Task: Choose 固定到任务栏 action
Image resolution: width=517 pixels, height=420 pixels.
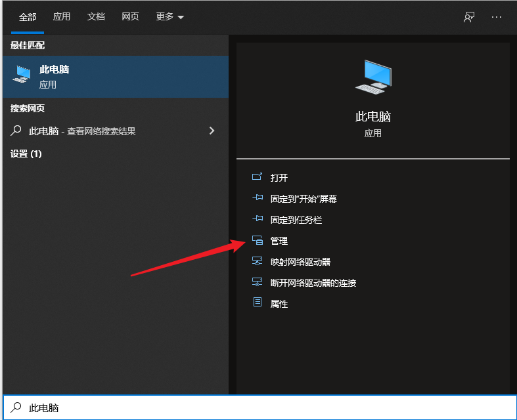Action: click(296, 220)
